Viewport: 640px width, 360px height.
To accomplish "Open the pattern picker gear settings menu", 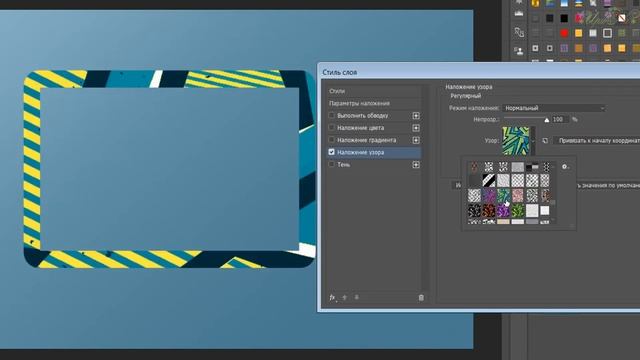I will (x=565, y=167).
